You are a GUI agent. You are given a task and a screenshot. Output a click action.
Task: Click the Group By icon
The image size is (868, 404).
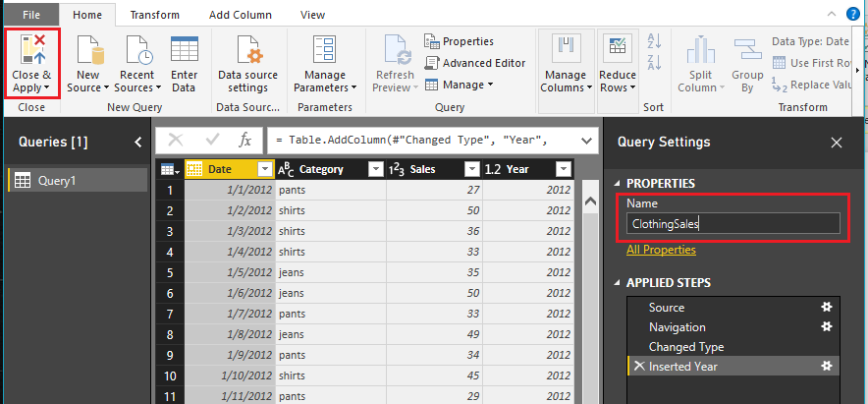[747, 50]
